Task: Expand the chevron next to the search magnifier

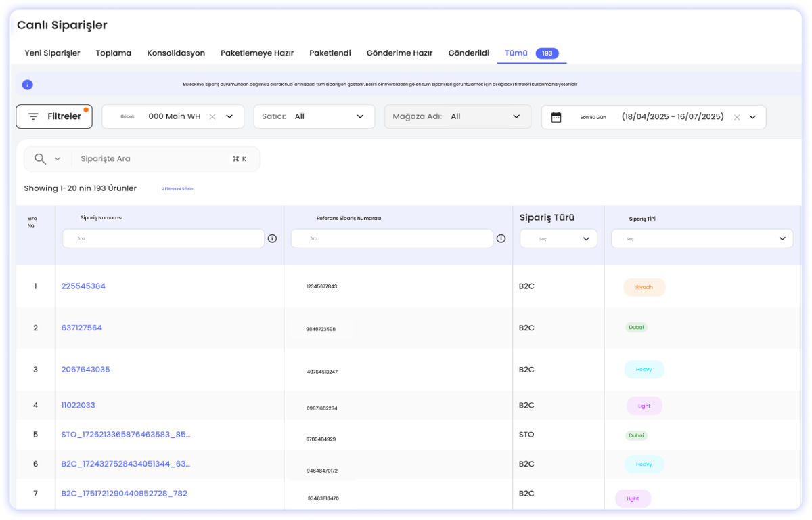Action: 56,158
